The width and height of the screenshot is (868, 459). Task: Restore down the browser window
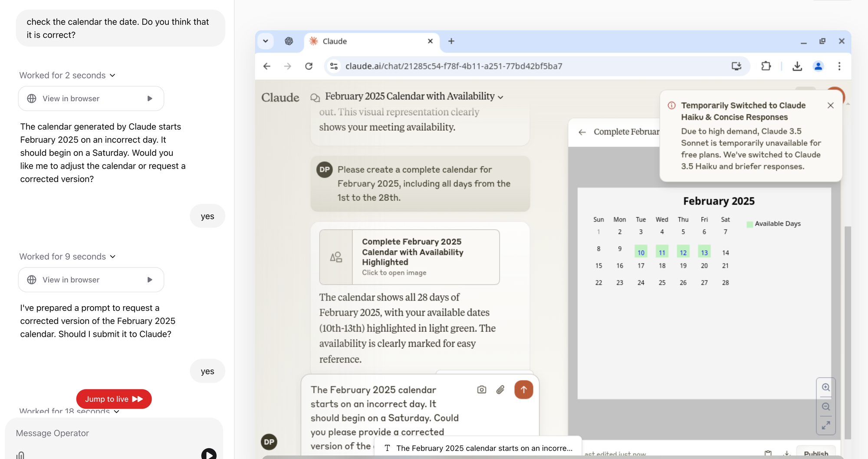[x=822, y=41]
